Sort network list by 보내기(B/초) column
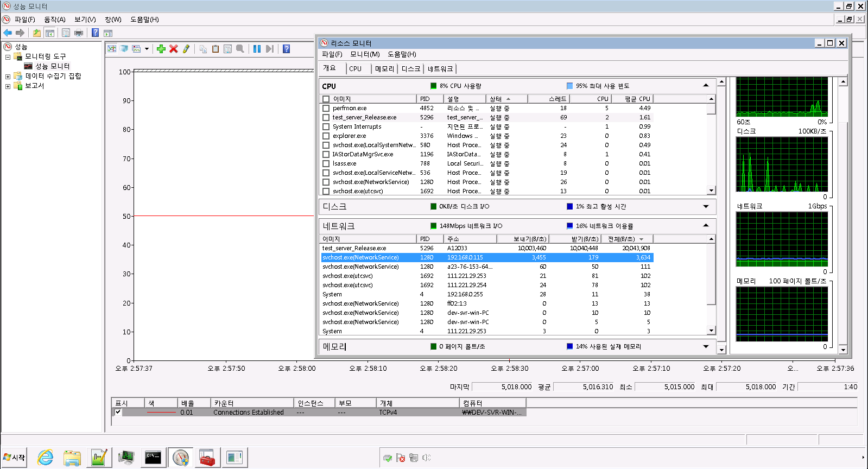 pyautogui.click(x=524, y=239)
